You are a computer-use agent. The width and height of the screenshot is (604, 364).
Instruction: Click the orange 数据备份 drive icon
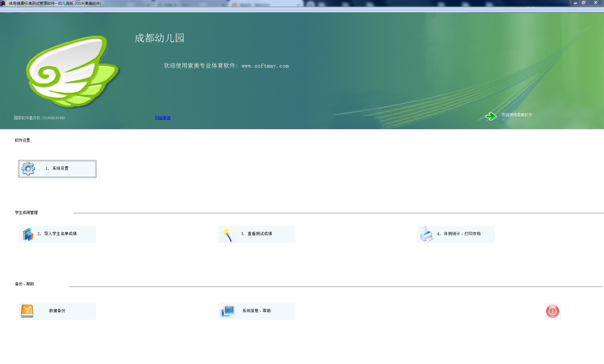click(27, 311)
